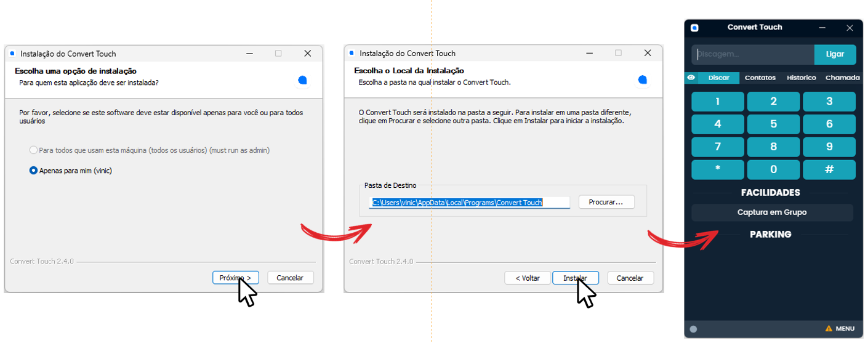
Task: Dial digit 5 on the keypad
Action: click(x=774, y=124)
